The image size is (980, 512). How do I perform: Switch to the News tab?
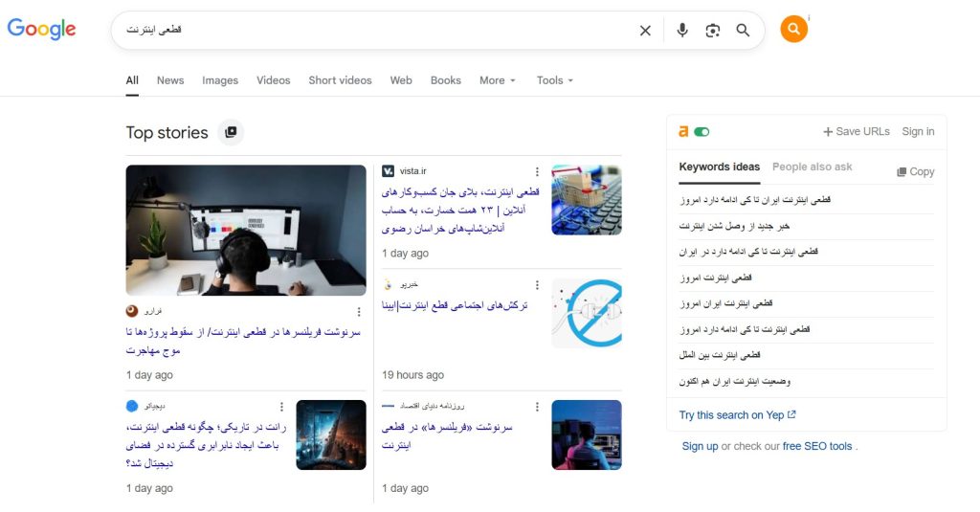(x=170, y=80)
